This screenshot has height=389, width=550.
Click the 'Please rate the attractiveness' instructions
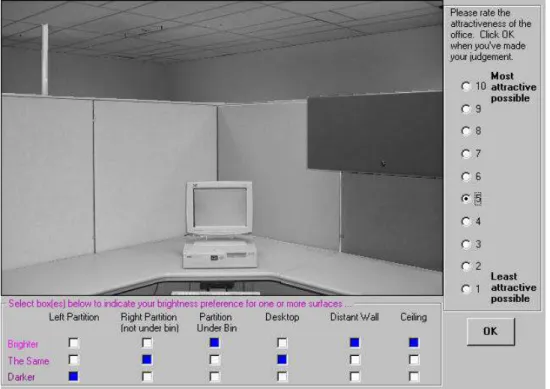pyautogui.click(x=490, y=35)
